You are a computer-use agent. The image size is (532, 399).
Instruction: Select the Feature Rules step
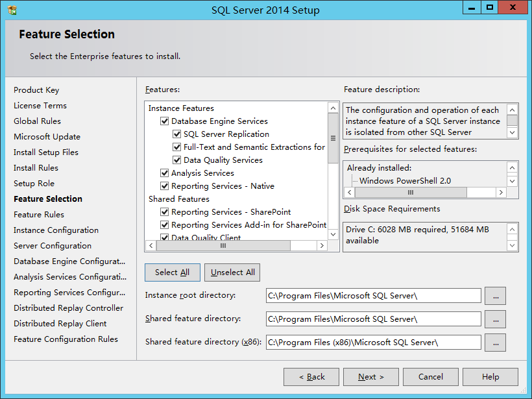coord(39,215)
